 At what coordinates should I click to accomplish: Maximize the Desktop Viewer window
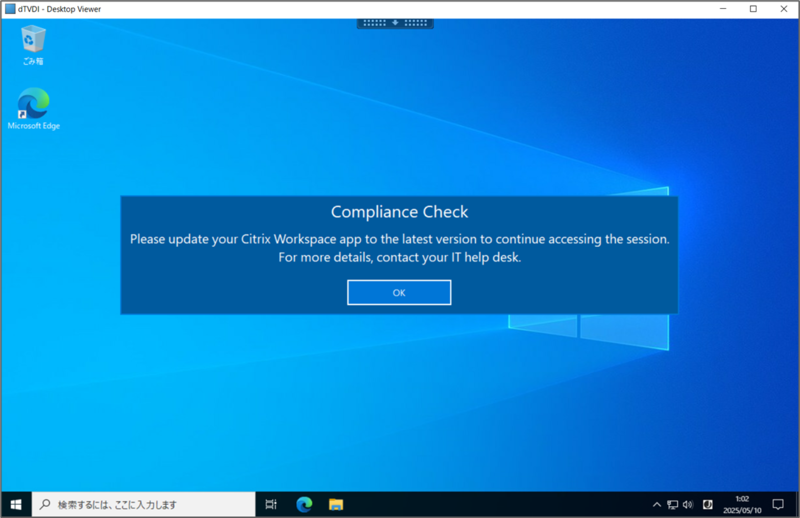753,9
